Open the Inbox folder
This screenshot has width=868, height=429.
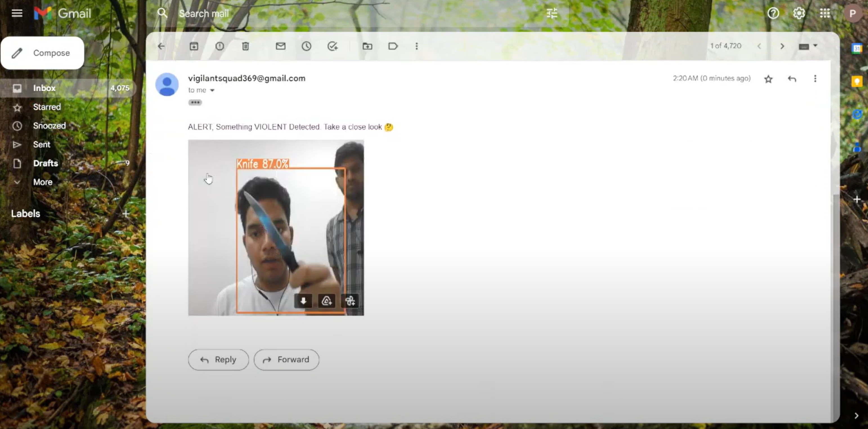point(44,88)
